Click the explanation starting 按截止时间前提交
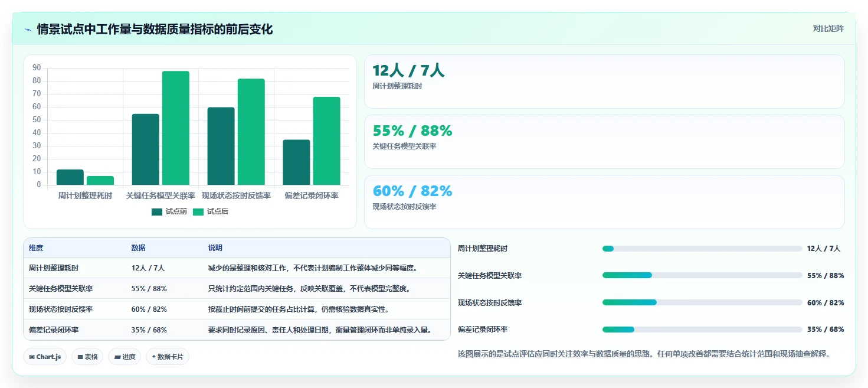The width and height of the screenshot is (868, 388). click(299, 309)
